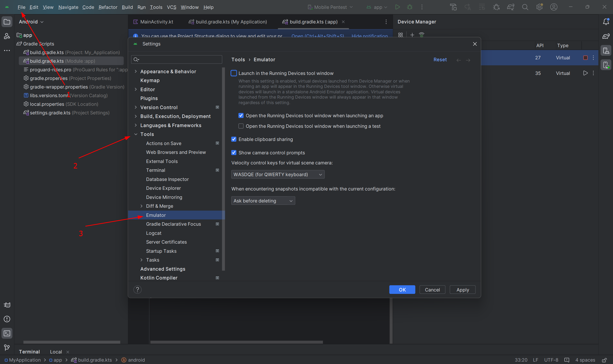Open Search Everywhere magnifier icon
The height and width of the screenshot is (364, 613).
(x=525, y=7)
